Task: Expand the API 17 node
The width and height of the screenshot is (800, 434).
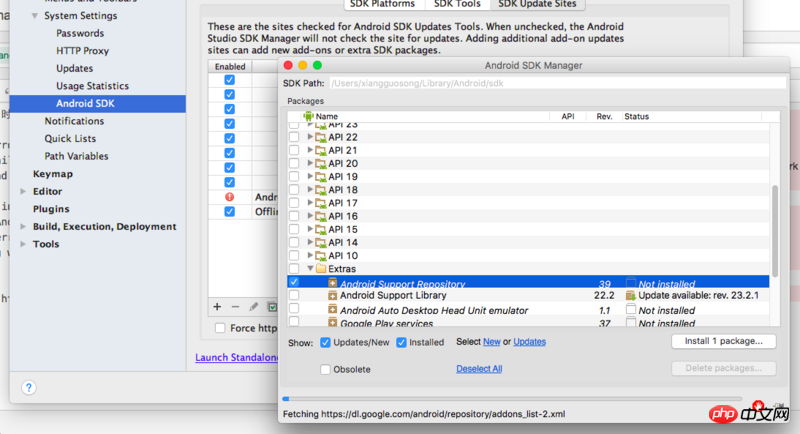Action: pos(310,202)
